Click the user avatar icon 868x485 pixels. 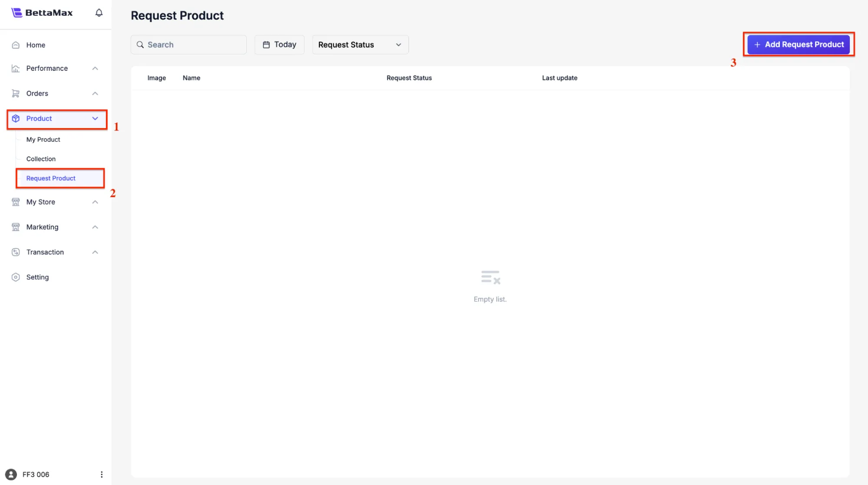[x=11, y=475]
